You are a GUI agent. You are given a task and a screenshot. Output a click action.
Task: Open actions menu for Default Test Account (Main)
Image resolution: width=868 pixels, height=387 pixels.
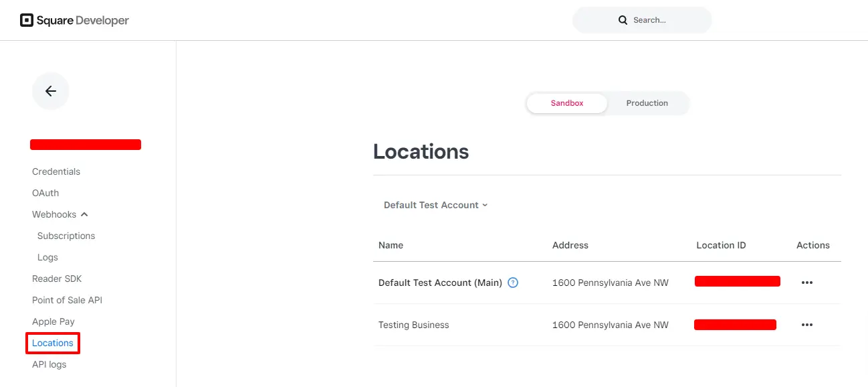tap(806, 283)
